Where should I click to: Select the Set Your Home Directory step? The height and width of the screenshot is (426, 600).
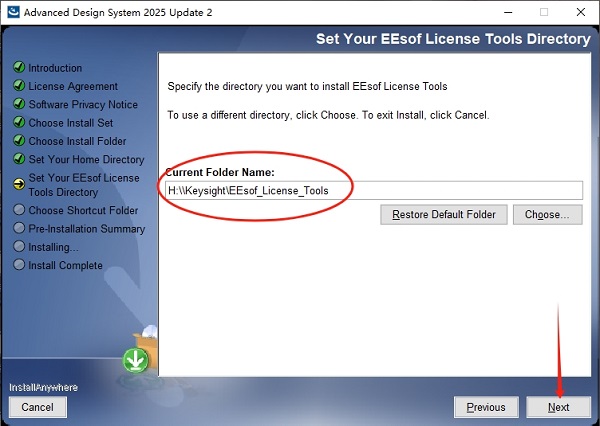tap(86, 159)
